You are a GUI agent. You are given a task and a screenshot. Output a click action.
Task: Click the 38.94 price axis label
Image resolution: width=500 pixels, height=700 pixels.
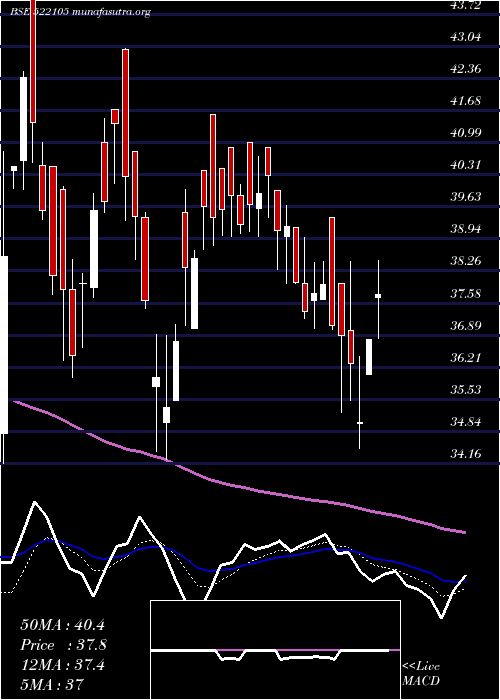click(466, 229)
